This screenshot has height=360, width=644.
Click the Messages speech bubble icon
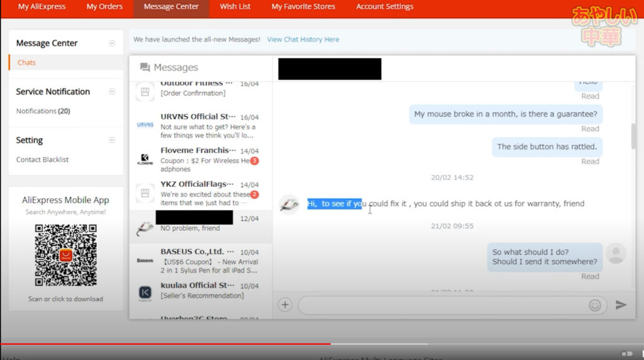[145, 67]
